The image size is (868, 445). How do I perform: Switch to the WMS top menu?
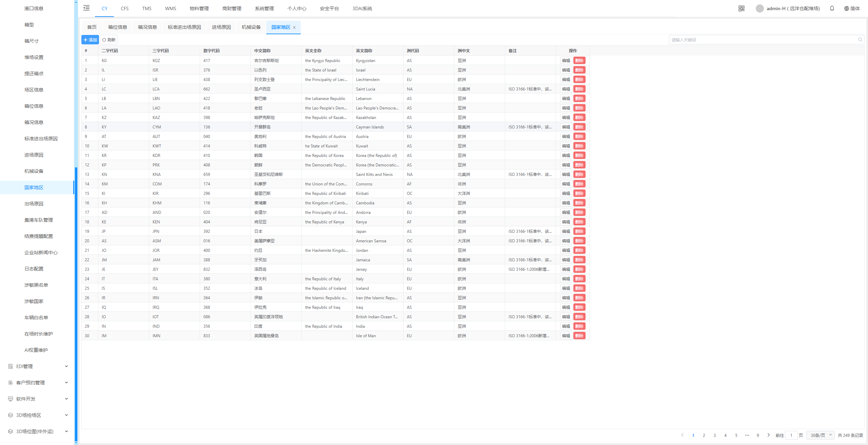pos(170,8)
